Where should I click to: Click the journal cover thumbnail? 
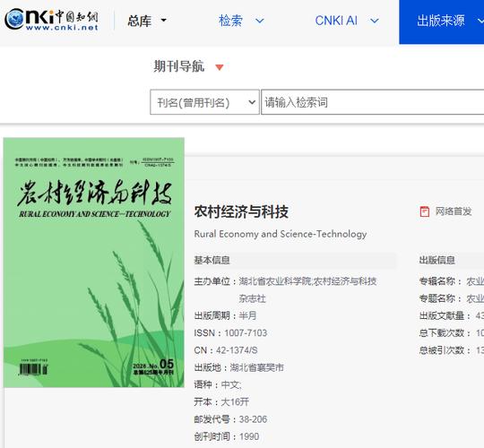(94, 263)
